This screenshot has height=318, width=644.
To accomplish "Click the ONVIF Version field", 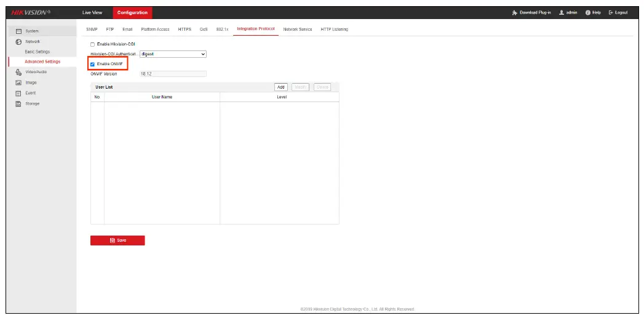I will (x=173, y=74).
